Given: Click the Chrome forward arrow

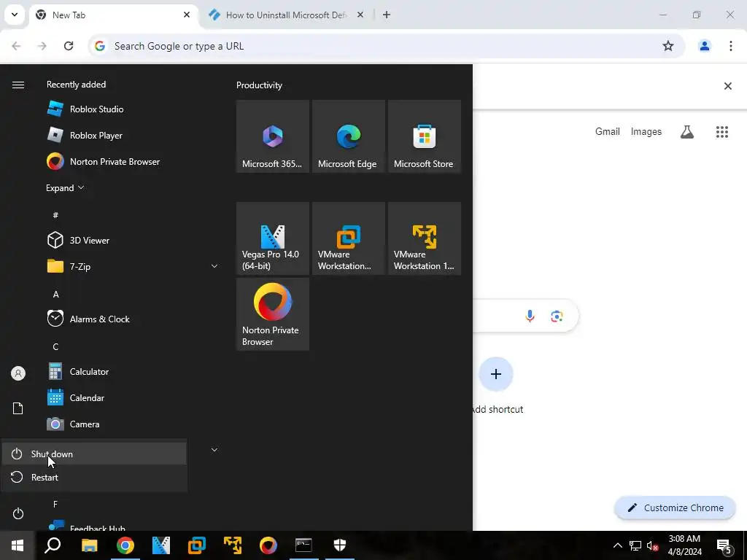Looking at the screenshot, I should pos(42,46).
